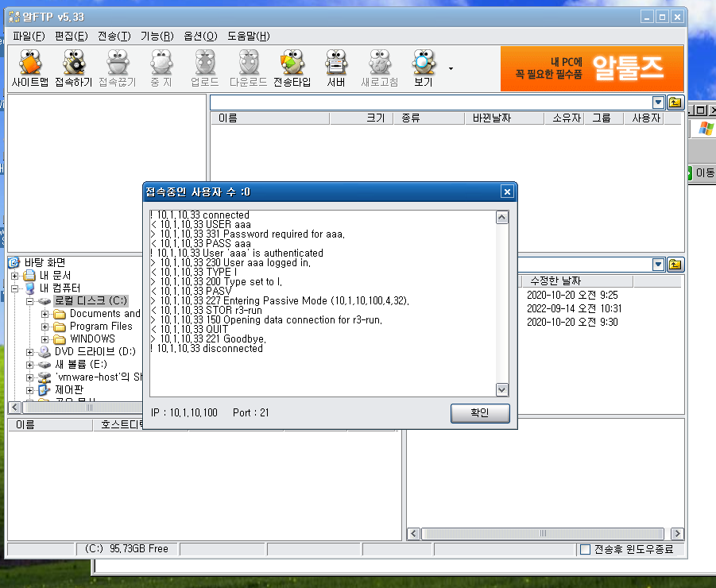Open the 도움말(H) menu
Image resolution: width=716 pixels, height=588 pixels.
249,36
